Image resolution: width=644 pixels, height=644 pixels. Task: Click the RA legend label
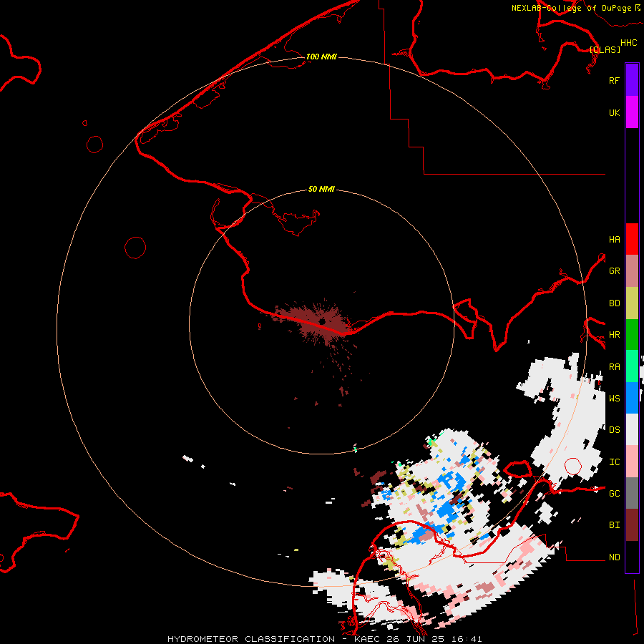point(614,367)
